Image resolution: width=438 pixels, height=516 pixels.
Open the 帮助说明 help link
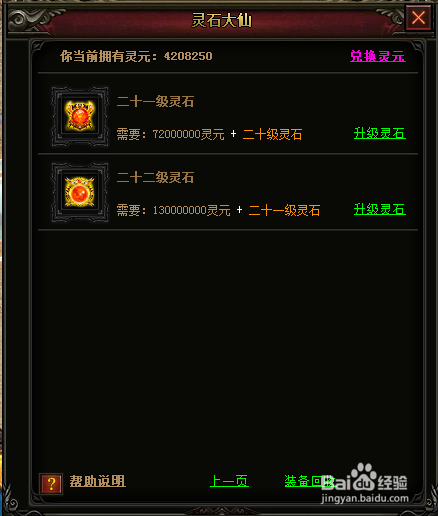coord(97,481)
